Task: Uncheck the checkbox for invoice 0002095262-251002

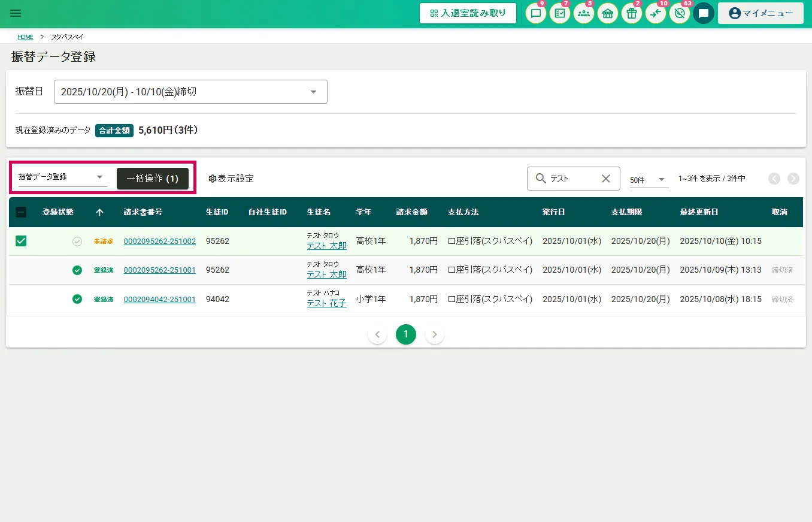Action: (x=21, y=241)
